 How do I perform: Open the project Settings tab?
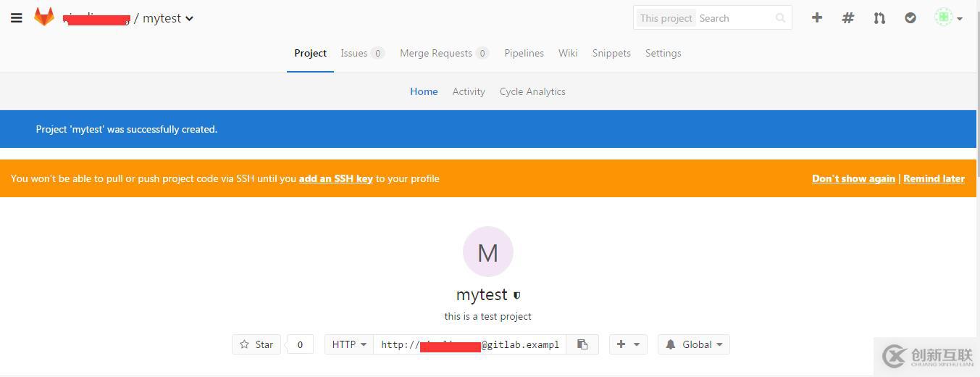tap(663, 53)
